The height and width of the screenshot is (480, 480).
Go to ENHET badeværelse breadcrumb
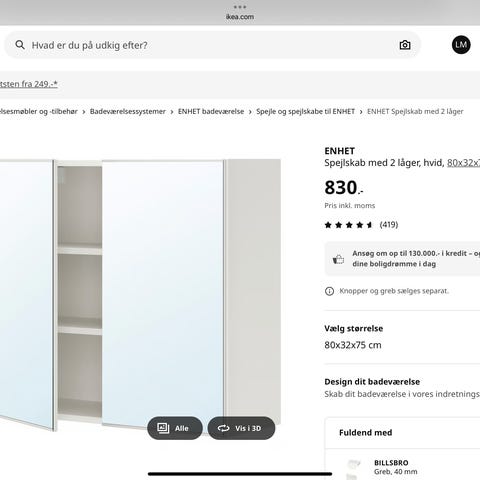pyautogui.click(x=211, y=112)
